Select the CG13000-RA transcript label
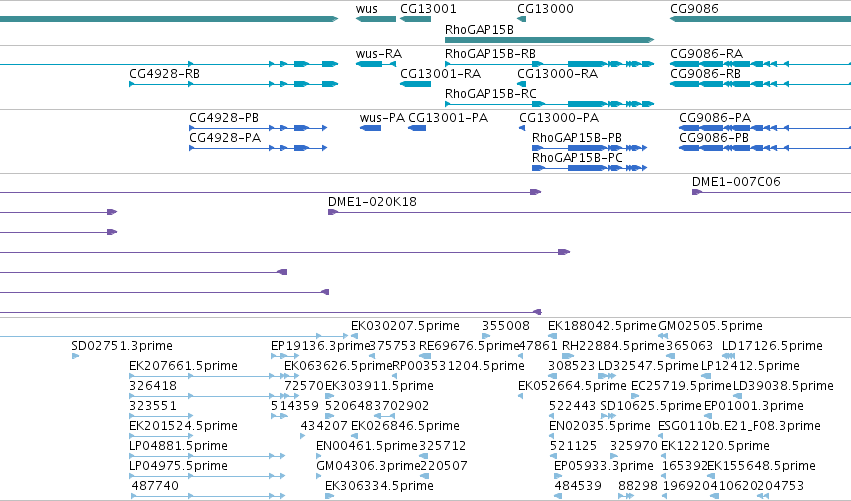The image size is (851, 501). pos(557,74)
